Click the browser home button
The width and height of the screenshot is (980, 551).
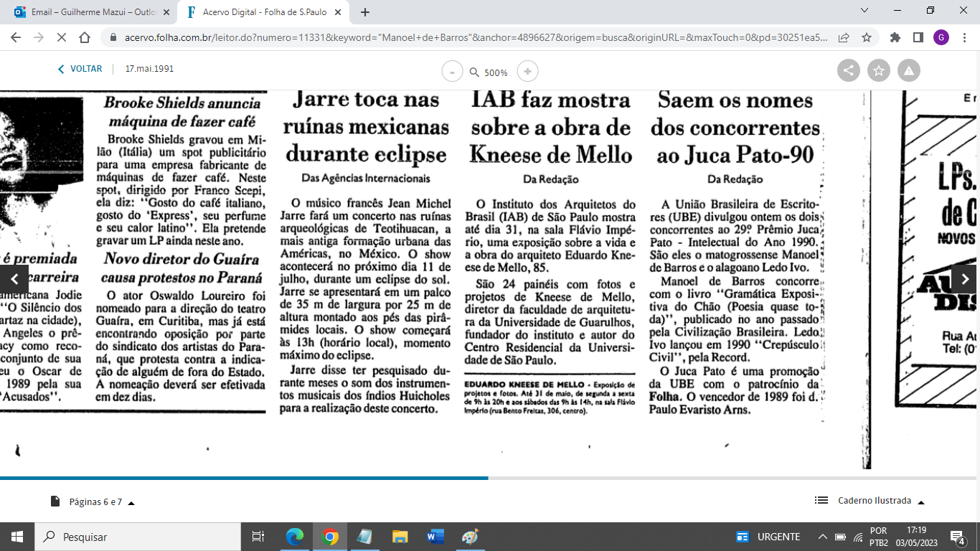pyautogui.click(x=85, y=37)
